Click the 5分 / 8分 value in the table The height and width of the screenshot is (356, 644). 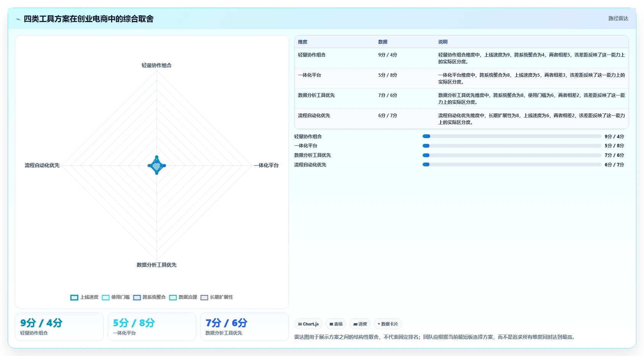388,75
